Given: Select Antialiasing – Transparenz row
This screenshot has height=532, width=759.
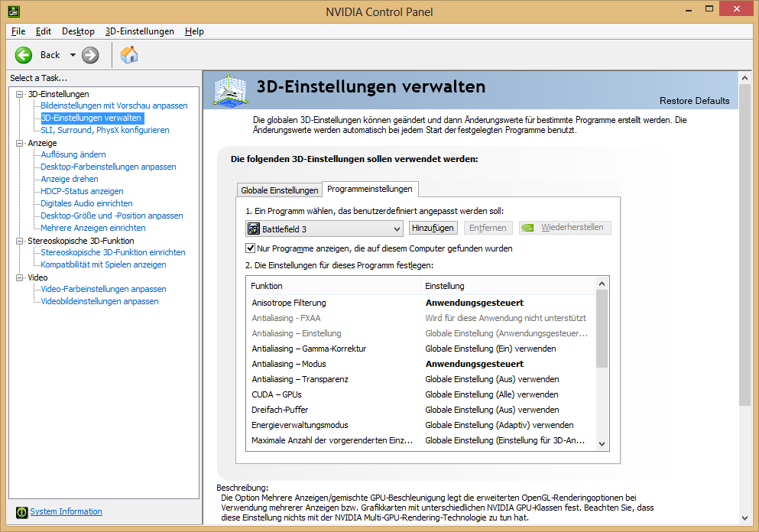Looking at the screenshot, I should [420, 380].
